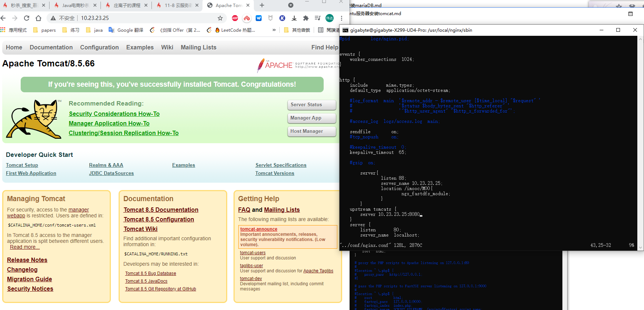Reload the Tomcat page
Screen dimensions: 644x310
click(x=27, y=18)
